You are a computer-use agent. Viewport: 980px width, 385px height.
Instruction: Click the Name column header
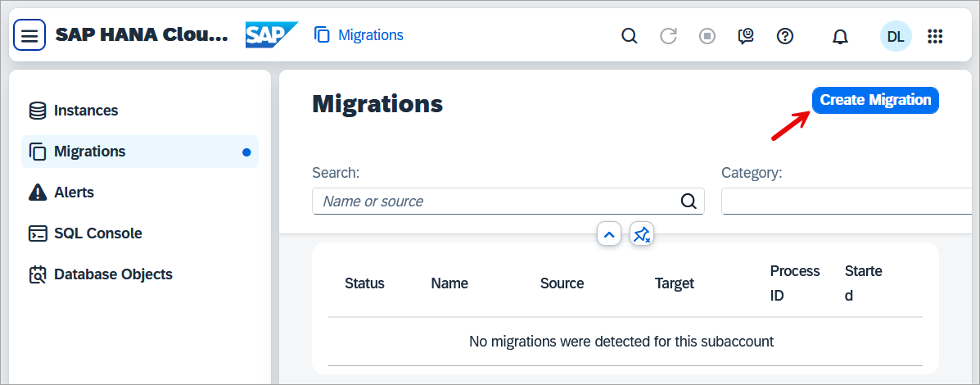(449, 283)
